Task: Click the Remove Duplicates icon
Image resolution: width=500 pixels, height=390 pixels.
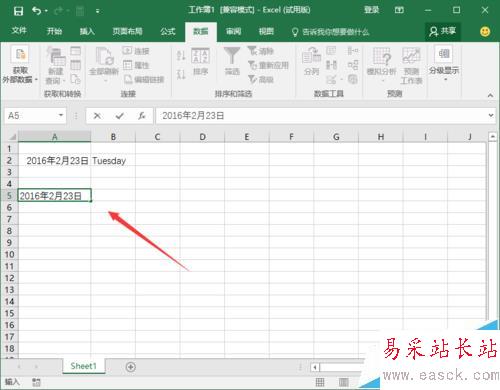Action: click(331, 65)
